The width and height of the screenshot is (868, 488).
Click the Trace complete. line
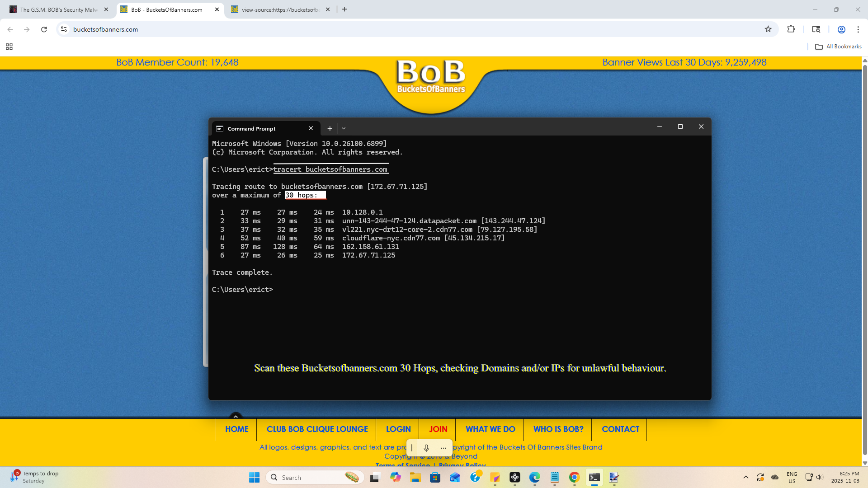[242, 272]
